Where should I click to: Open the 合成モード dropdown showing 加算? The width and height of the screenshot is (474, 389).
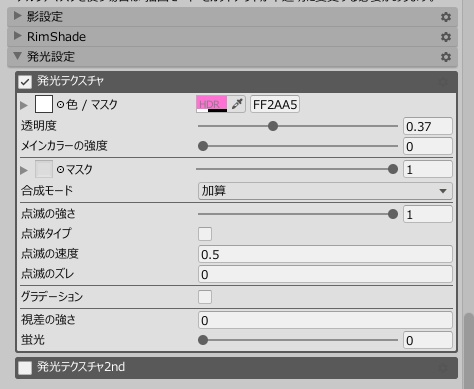pos(325,191)
